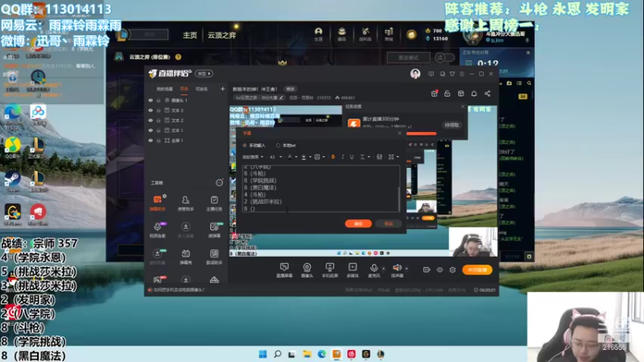The image size is (644, 362).
Task: Open 主页 tab in League client
Action: (x=190, y=35)
